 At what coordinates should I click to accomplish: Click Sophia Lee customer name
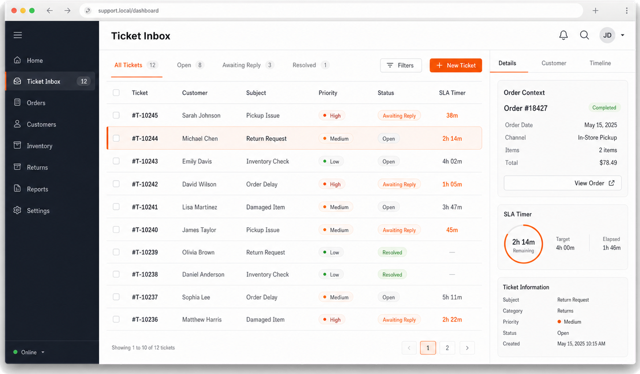pyautogui.click(x=196, y=297)
